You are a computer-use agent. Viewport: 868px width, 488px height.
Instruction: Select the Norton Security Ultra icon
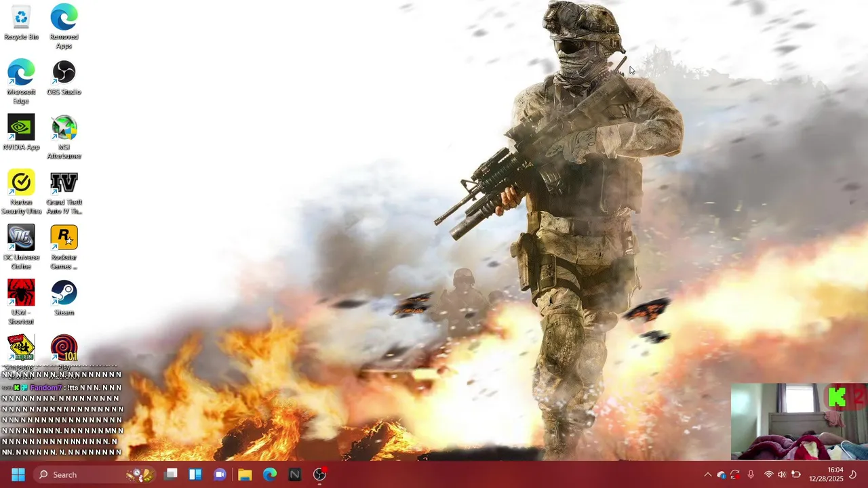coord(21,192)
